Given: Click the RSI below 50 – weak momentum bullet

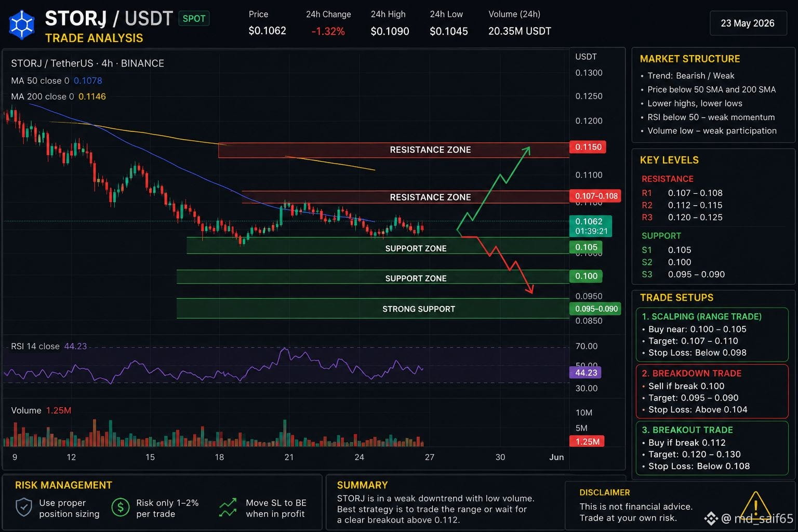Looking at the screenshot, I should pos(708,117).
